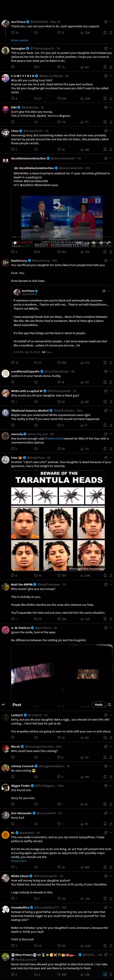Viewport: 114px width, 980px height.
Task: Open more options on Choo's reply
Action: coord(110,131)
